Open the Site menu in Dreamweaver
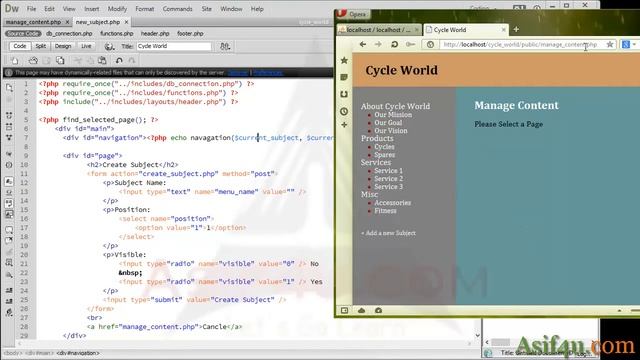The image size is (640, 360). 207,9
